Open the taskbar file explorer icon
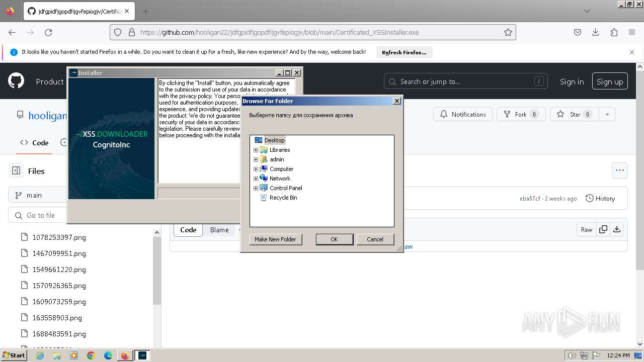 pyautogui.click(x=57, y=355)
